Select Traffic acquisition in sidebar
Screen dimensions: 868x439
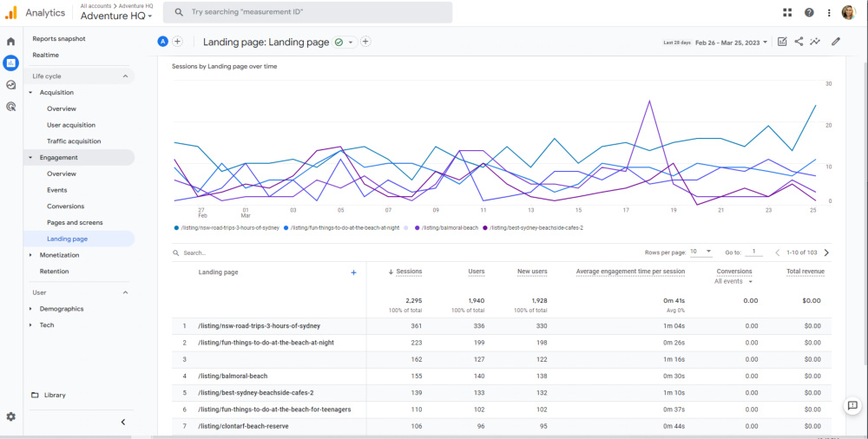[74, 141]
